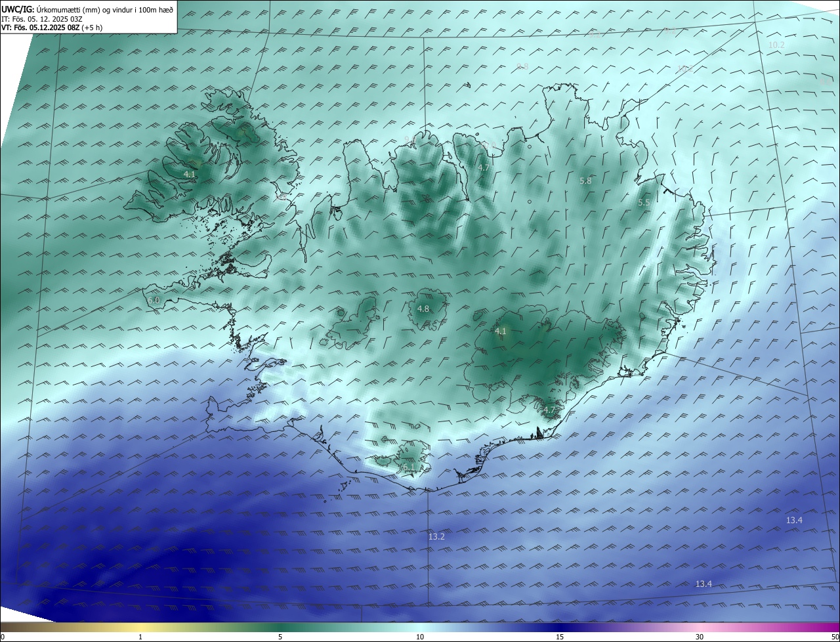The height and width of the screenshot is (642, 840).
Task: Click the 10 tick on the color scale
Action: coord(420,637)
